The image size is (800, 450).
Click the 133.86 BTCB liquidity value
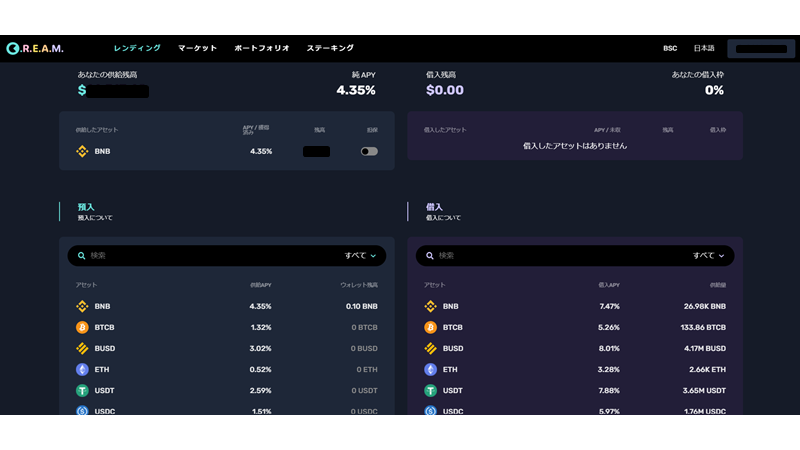(703, 327)
